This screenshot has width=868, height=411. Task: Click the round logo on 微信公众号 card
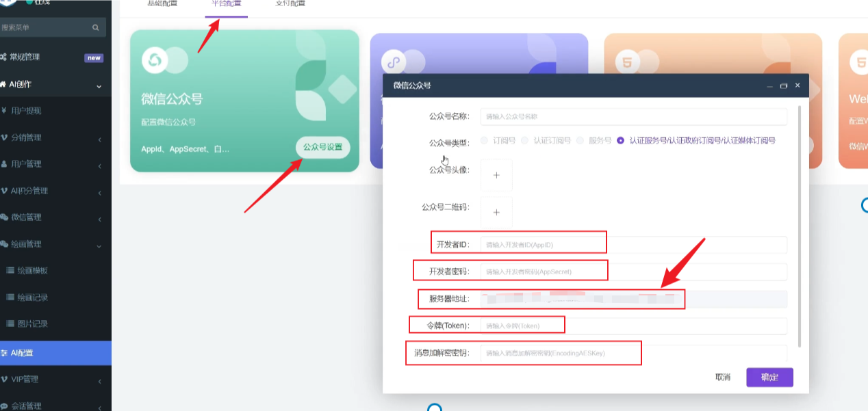coord(155,61)
